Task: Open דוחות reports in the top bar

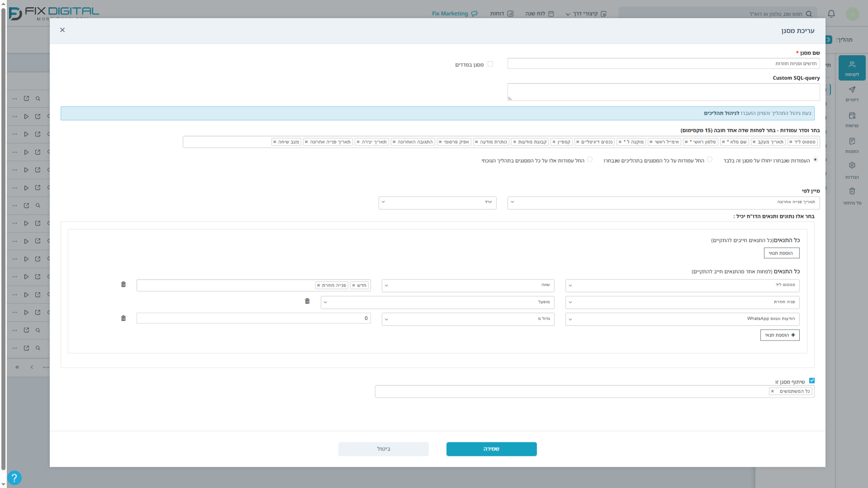Action: pos(502,14)
